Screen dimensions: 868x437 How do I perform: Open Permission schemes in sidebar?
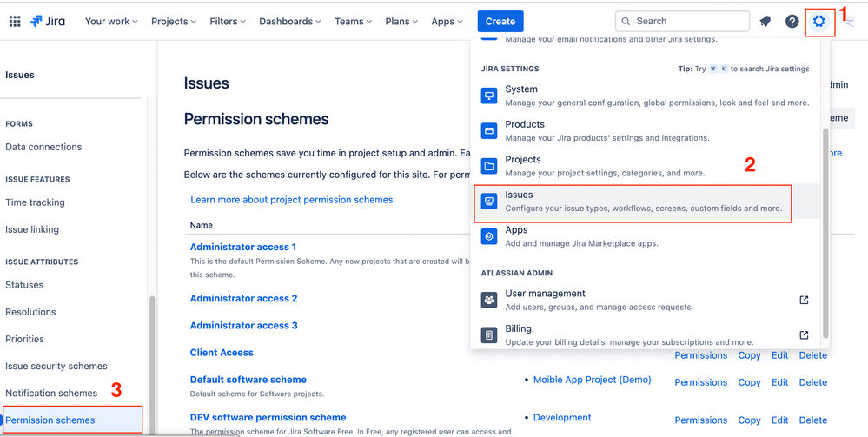50,420
